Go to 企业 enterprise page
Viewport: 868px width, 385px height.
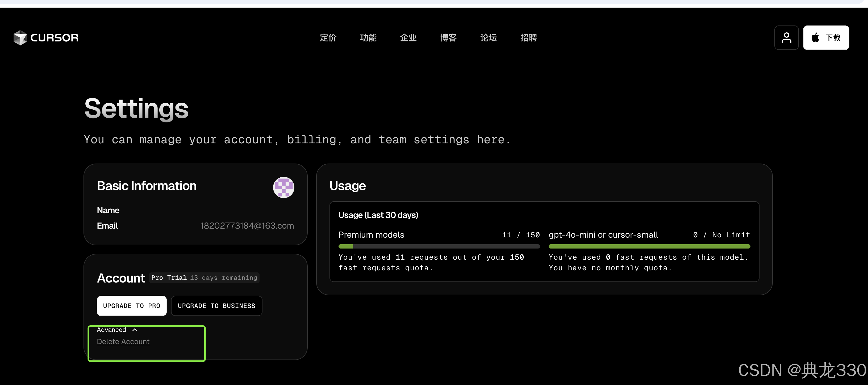(408, 38)
